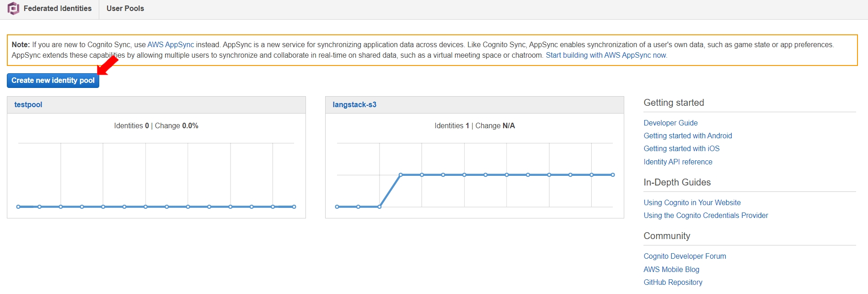Open the Federated Identities tab

(57, 8)
